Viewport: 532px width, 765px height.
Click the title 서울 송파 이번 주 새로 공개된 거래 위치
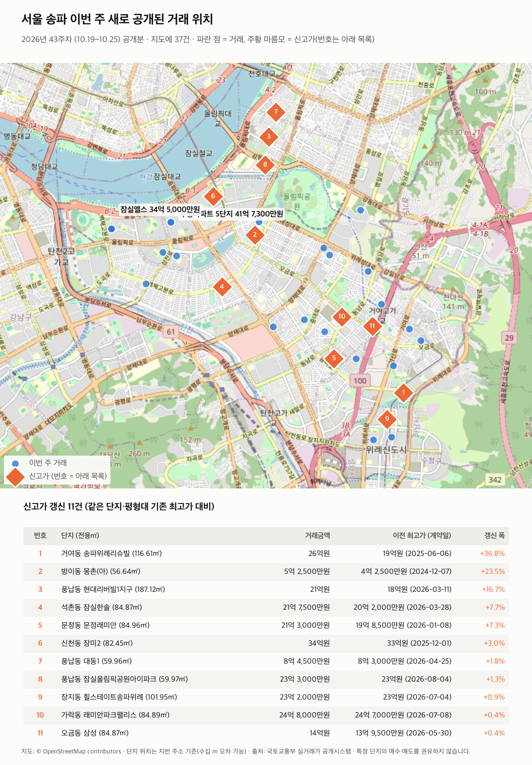(117, 19)
